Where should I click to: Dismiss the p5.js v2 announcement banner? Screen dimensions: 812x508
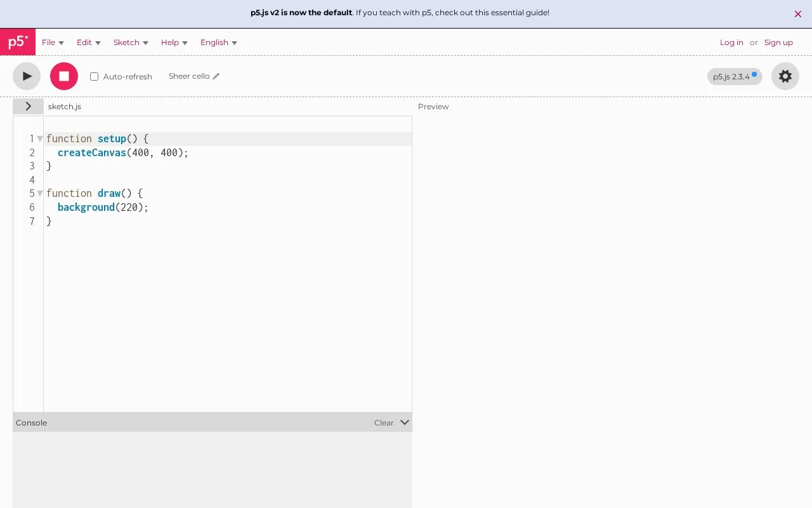(x=798, y=13)
